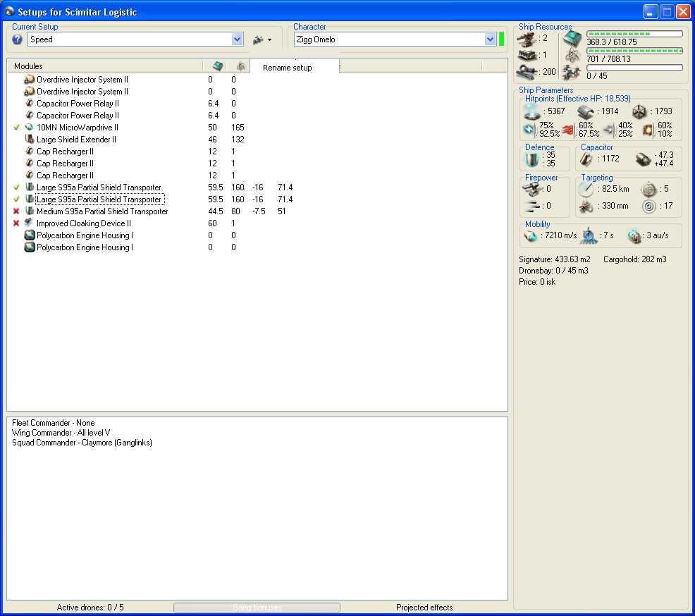
Task: Open the Character dropdown arrow
Action: pos(490,39)
